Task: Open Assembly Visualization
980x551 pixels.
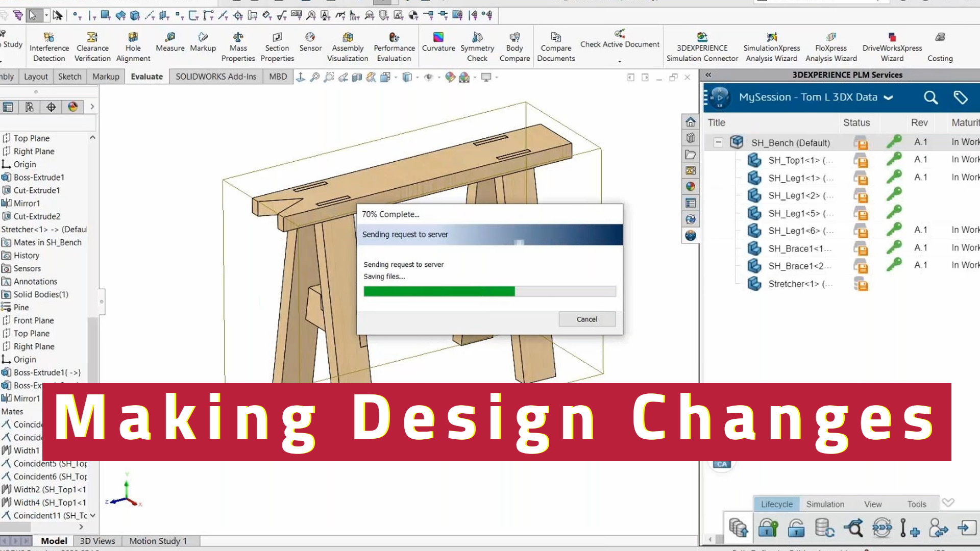Action: [348, 47]
